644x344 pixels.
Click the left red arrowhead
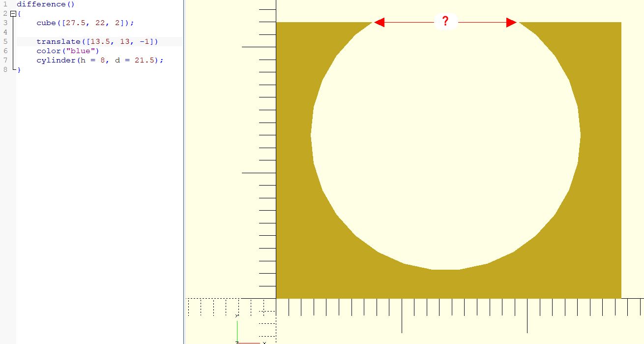coord(379,22)
